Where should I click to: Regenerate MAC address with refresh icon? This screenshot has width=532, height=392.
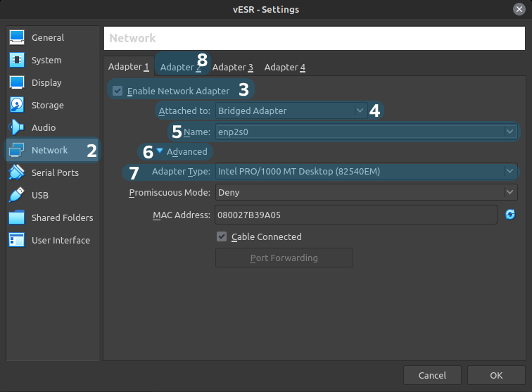[510, 215]
